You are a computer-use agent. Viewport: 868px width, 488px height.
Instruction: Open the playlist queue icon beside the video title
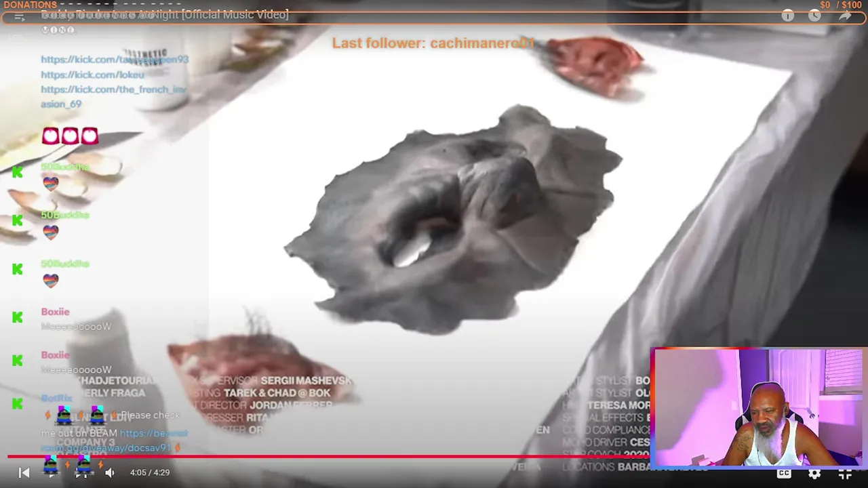click(x=19, y=16)
